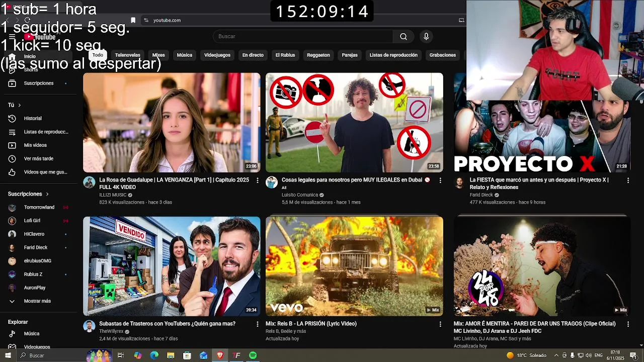Open the Subastas de Trasteros video title
This screenshot has height=362, width=644.
(x=167, y=324)
